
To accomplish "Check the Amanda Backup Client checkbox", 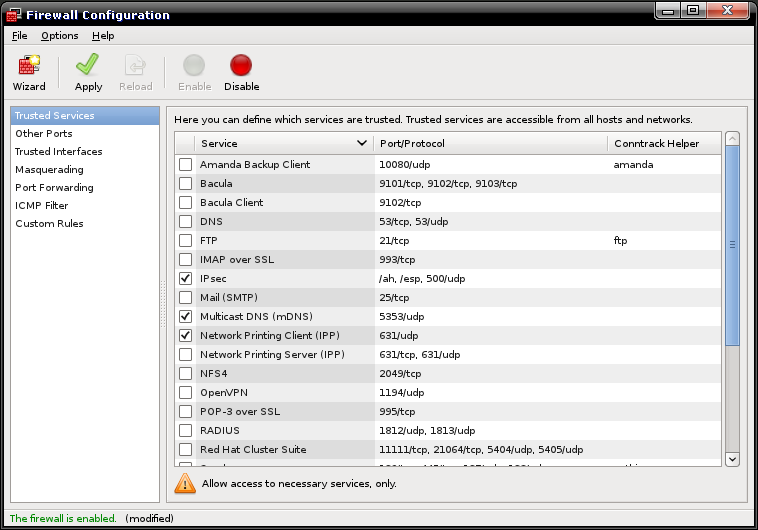I will click(x=186, y=164).
